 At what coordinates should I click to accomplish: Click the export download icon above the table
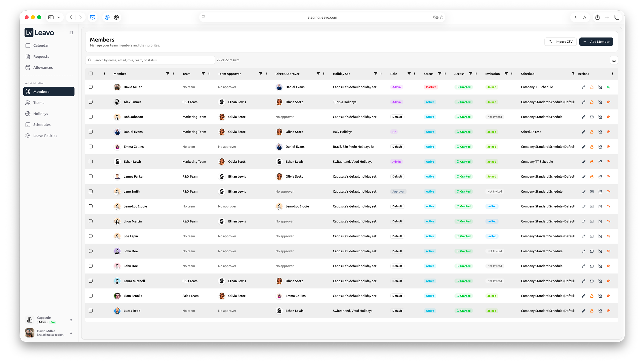pyautogui.click(x=614, y=60)
